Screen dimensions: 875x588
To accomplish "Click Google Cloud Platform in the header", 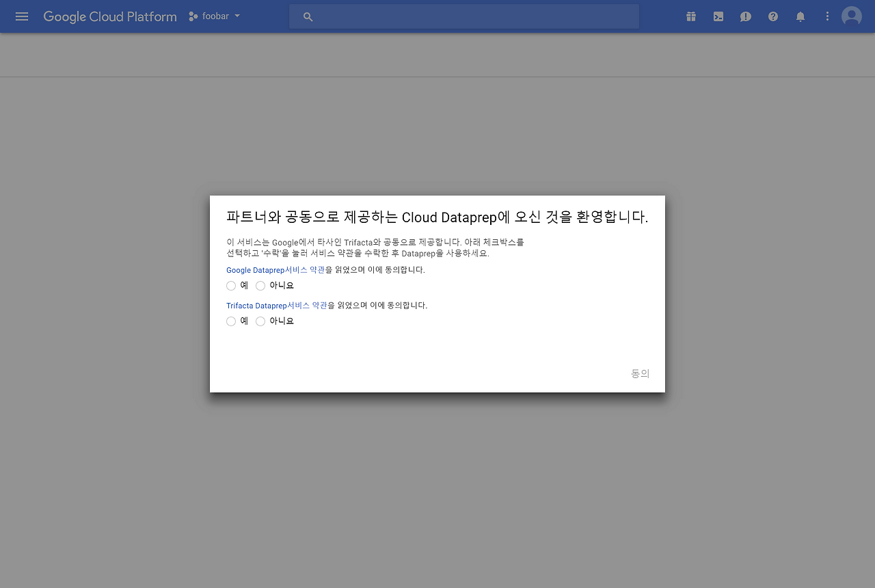I will 109,16.
